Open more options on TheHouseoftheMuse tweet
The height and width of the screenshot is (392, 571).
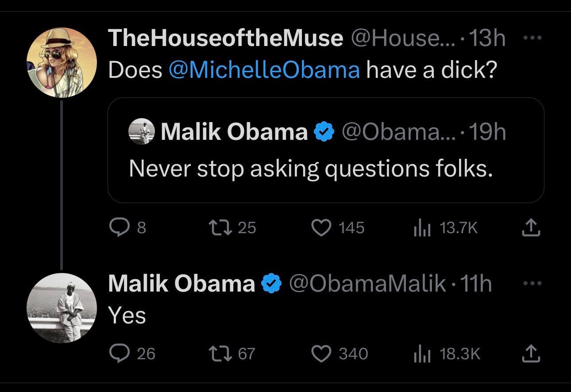[x=530, y=38]
